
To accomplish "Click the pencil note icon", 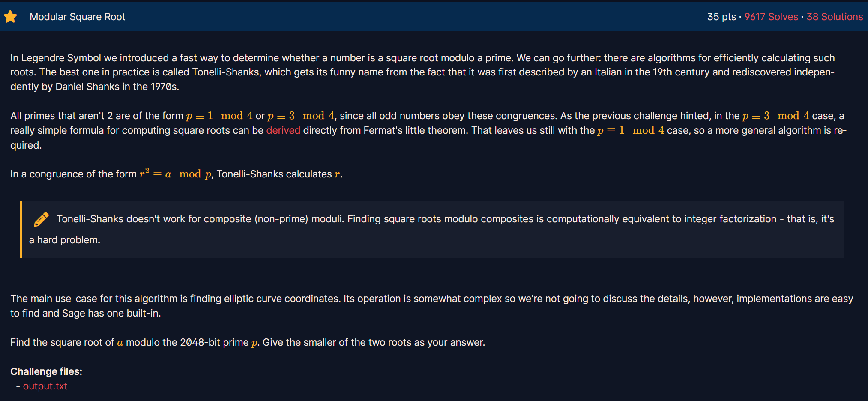I will pos(41,219).
